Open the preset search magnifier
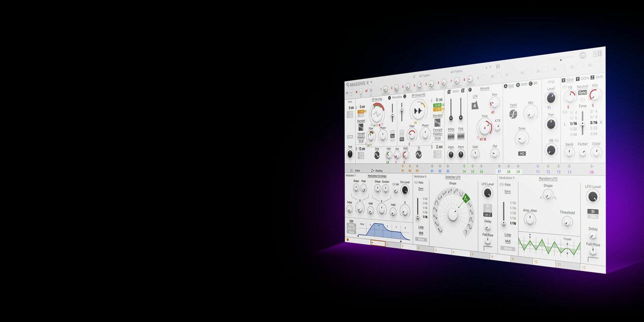644x322 pixels. (414, 76)
